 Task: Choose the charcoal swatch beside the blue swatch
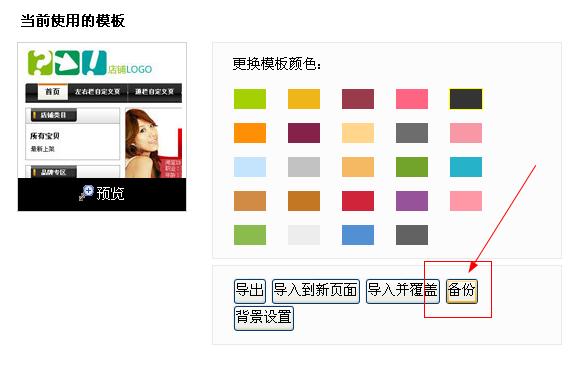[x=412, y=235]
